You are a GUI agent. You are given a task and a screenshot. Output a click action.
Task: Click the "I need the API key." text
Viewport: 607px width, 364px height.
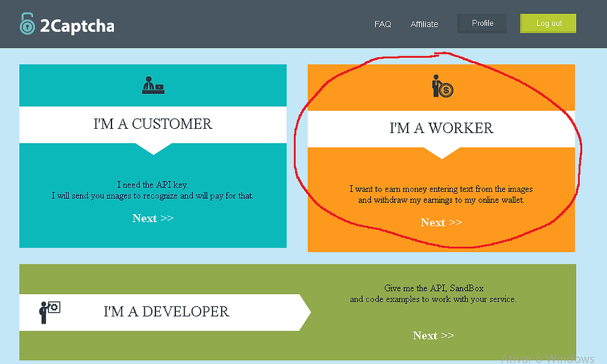pyautogui.click(x=152, y=184)
